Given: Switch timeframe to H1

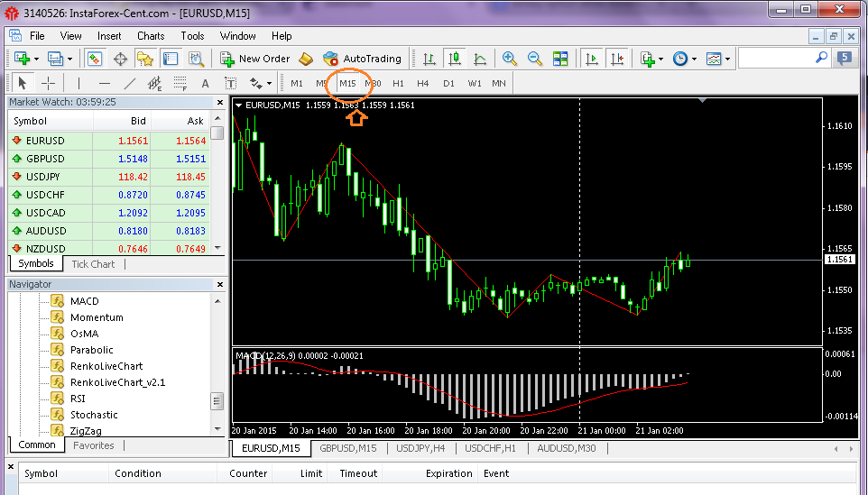Looking at the screenshot, I should click(x=398, y=84).
